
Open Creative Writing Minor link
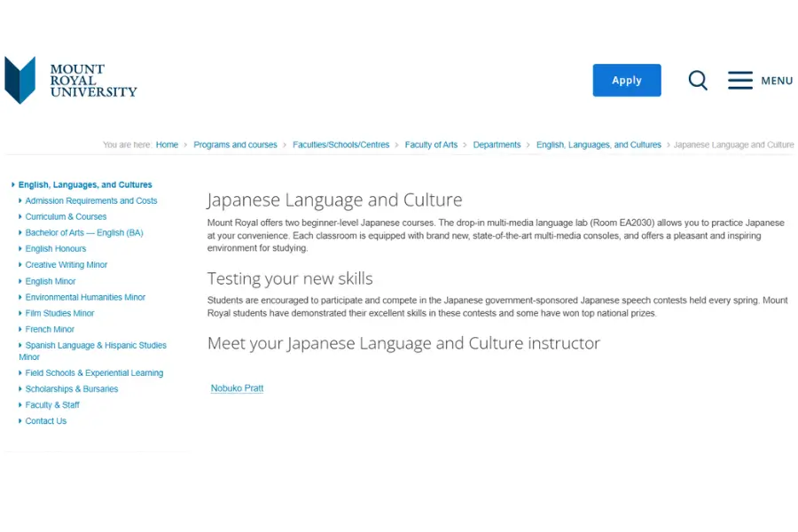pos(66,265)
